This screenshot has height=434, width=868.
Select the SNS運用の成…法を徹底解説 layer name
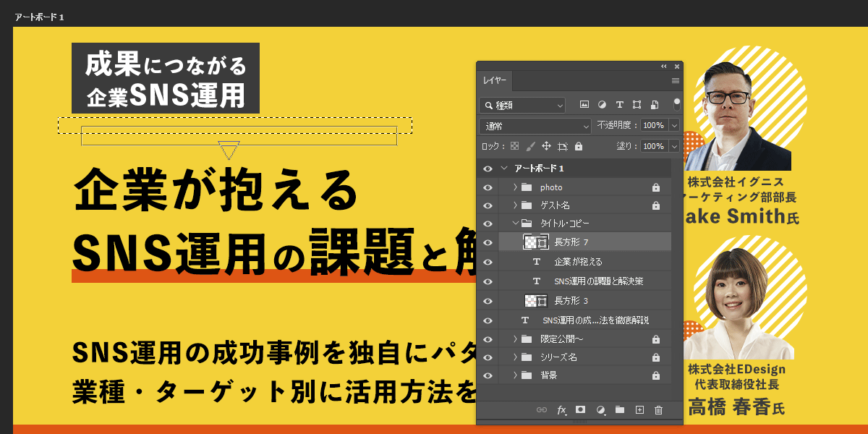click(x=595, y=320)
